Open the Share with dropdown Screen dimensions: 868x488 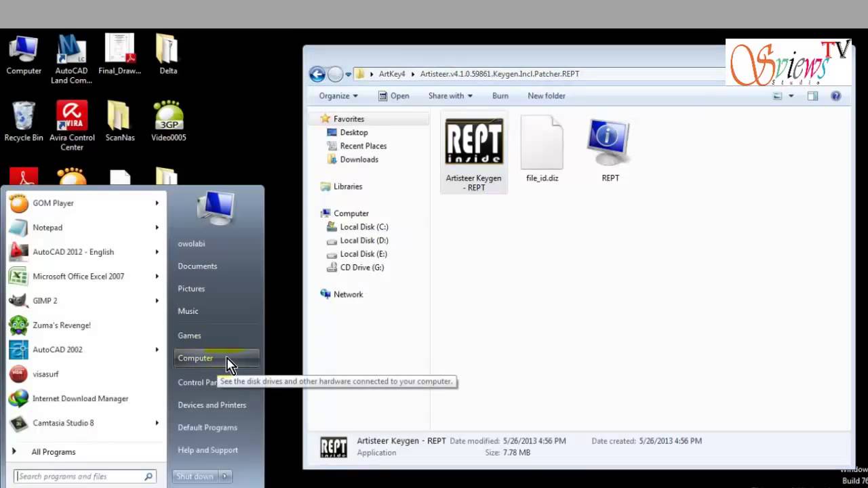tap(450, 96)
